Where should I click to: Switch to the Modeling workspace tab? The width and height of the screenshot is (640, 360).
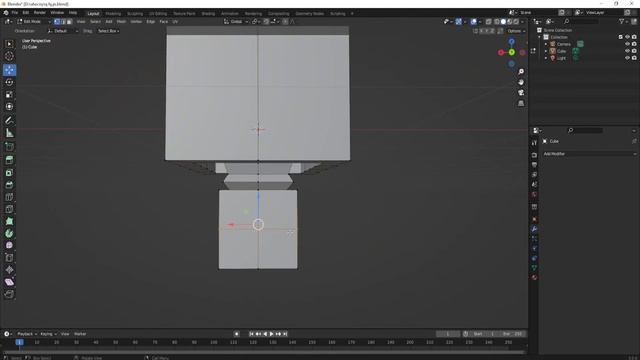(x=113, y=13)
